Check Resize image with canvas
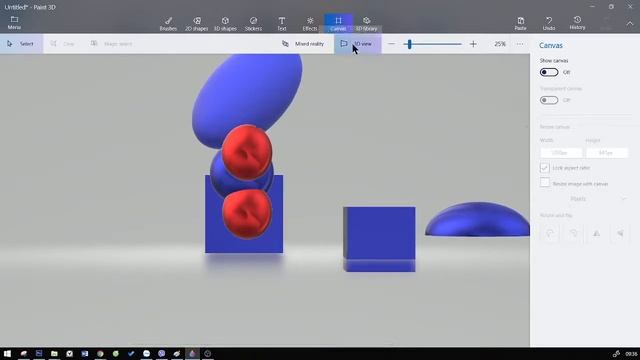 click(544, 183)
